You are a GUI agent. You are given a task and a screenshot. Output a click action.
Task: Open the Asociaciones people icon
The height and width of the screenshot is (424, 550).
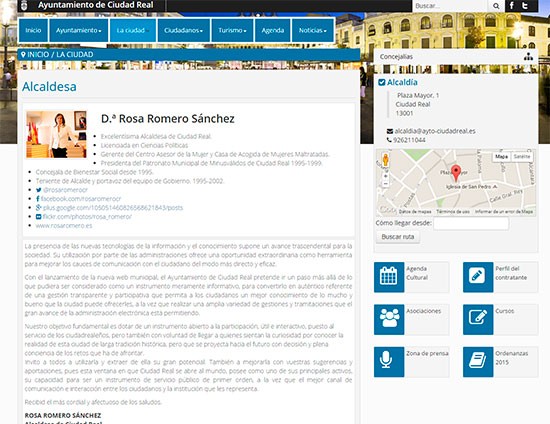coord(389,319)
